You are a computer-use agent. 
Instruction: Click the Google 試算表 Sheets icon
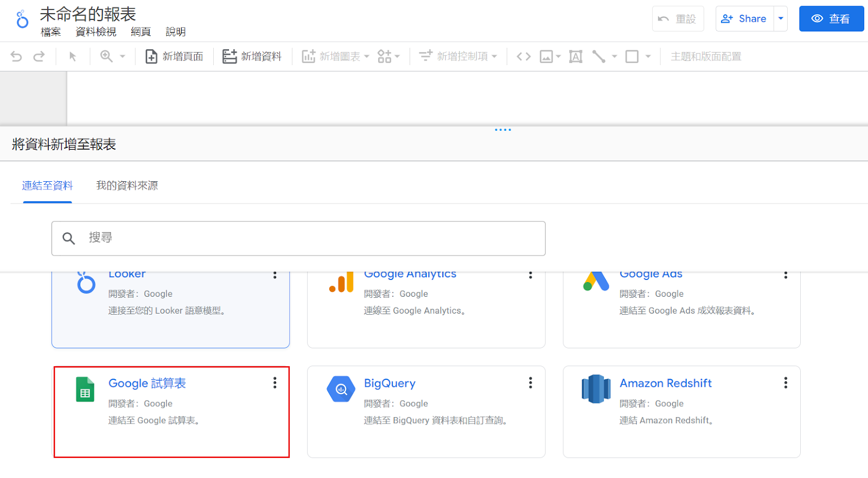tap(85, 389)
